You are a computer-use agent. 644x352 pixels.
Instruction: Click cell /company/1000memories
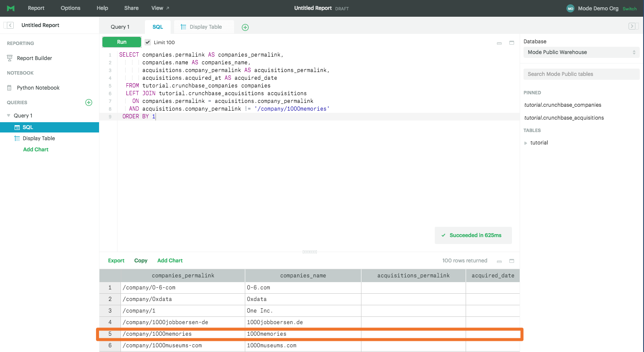coord(183,334)
